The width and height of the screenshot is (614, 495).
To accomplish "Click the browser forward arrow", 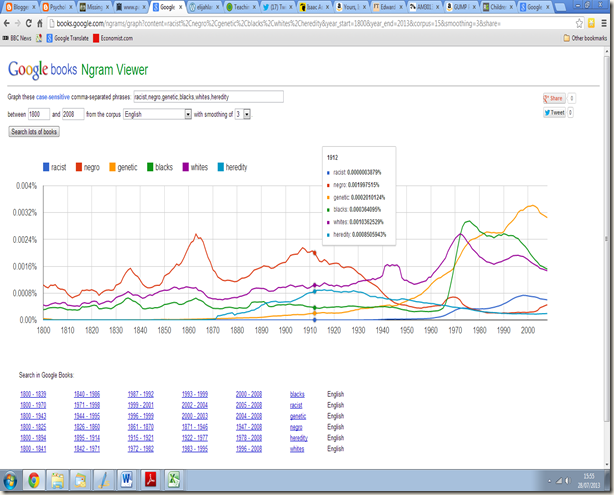I will tap(18, 23).
